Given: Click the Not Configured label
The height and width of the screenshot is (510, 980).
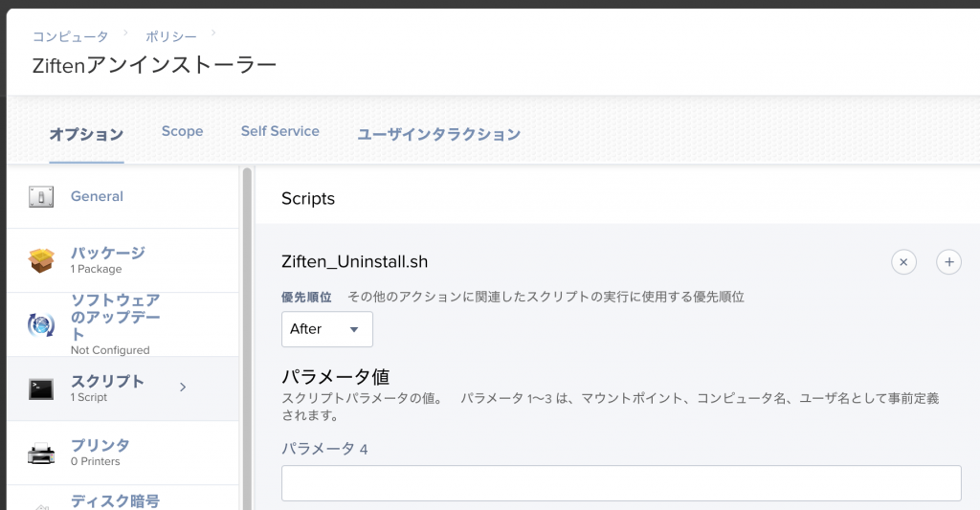Looking at the screenshot, I should point(110,350).
